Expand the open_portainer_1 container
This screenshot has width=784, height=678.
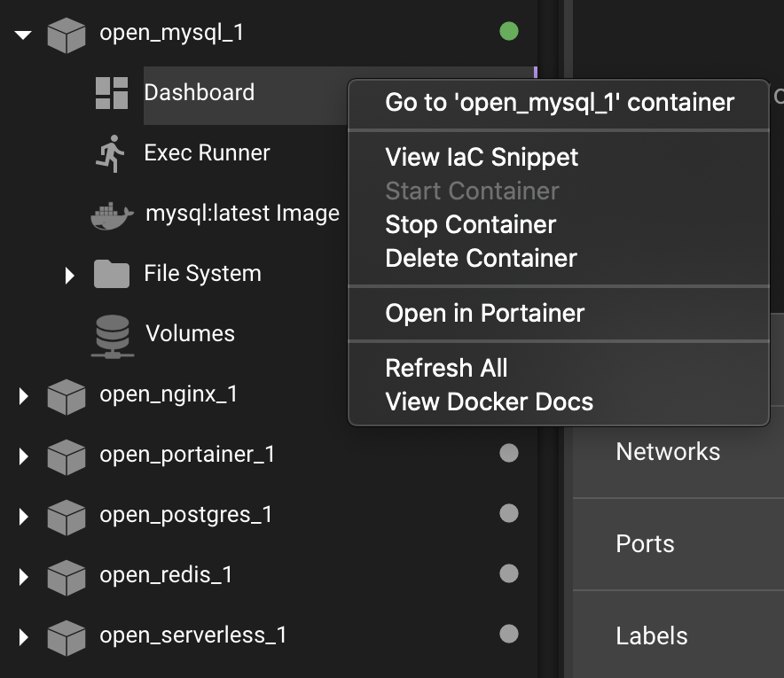click(x=22, y=456)
